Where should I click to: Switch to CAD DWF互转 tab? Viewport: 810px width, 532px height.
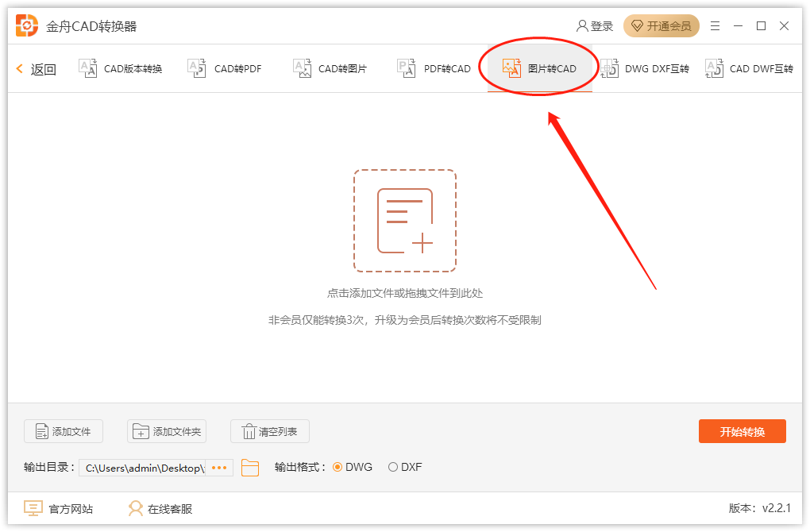(x=749, y=69)
